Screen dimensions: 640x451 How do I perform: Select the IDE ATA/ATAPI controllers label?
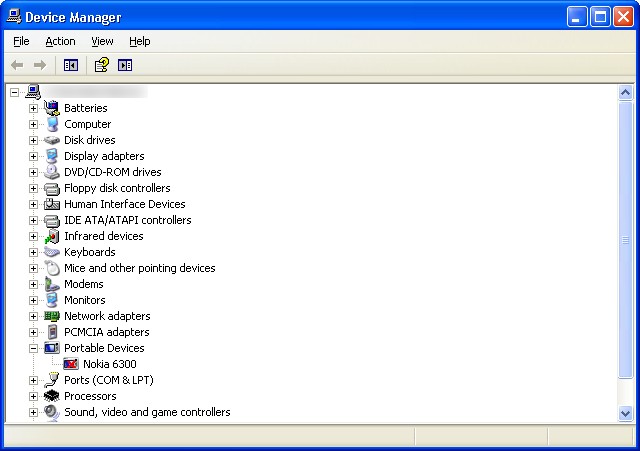pos(128,220)
